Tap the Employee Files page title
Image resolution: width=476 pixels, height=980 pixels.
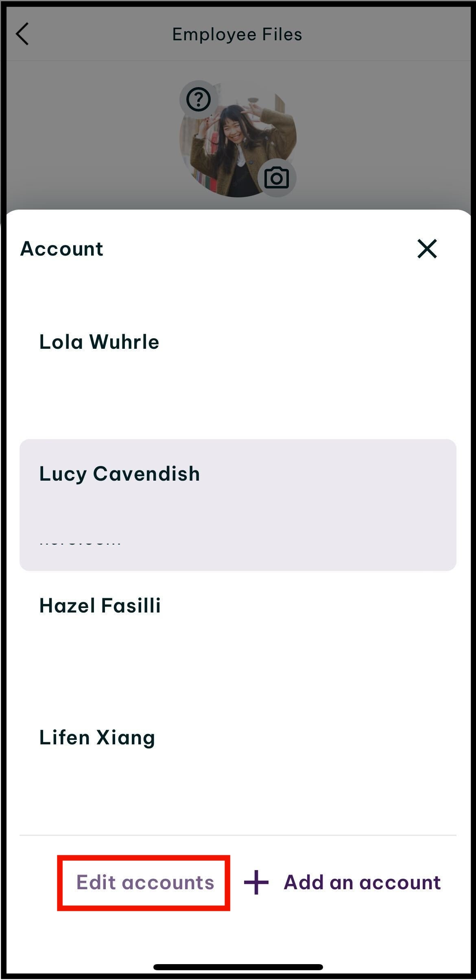(237, 35)
